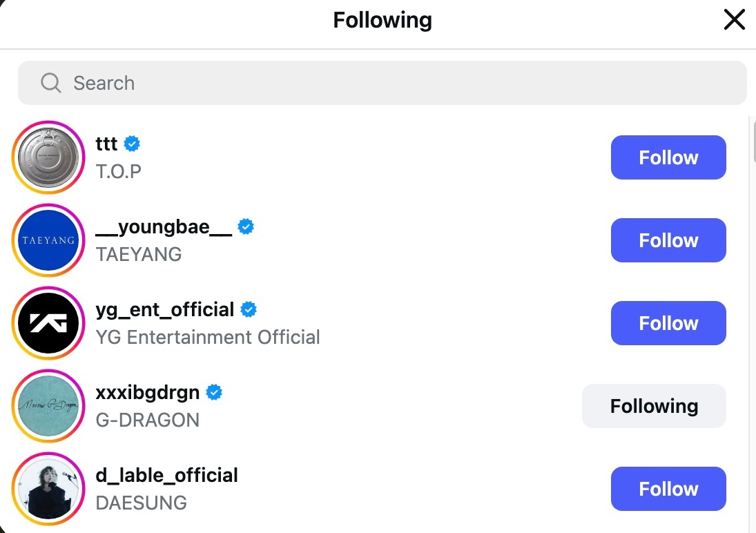Open the YG Entertainment logo avatar
The image size is (756, 533).
(x=48, y=322)
